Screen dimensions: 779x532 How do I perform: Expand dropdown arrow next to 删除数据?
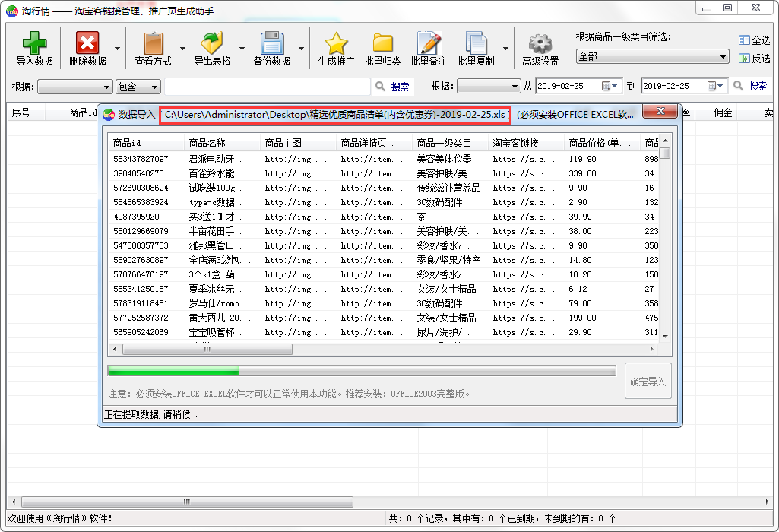(117, 49)
